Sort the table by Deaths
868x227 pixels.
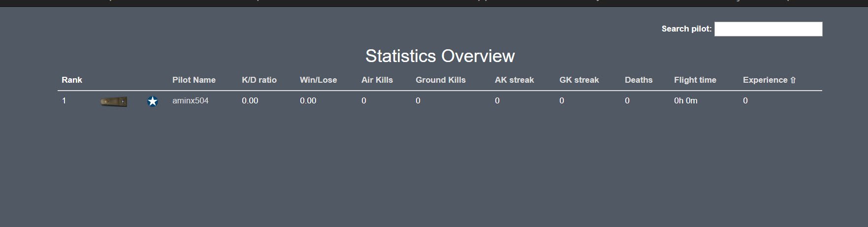pyautogui.click(x=639, y=80)
